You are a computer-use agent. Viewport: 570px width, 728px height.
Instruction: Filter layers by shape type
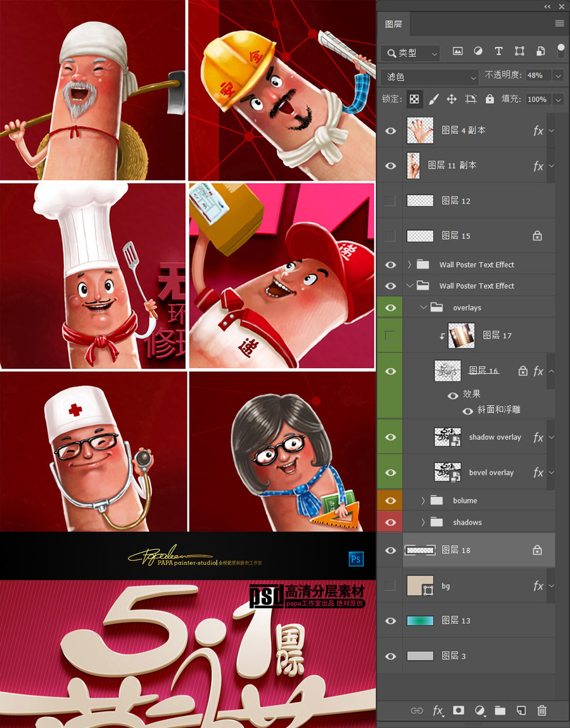[519, 51]
